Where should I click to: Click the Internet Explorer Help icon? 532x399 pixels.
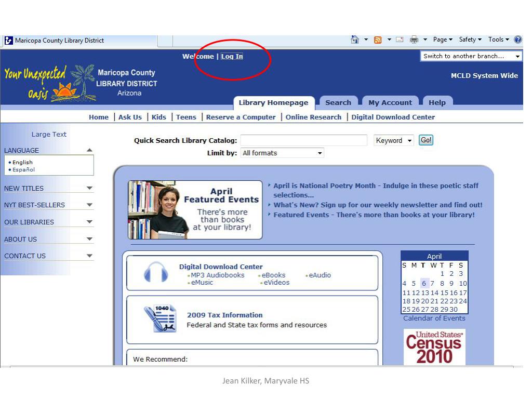(518, 39)
